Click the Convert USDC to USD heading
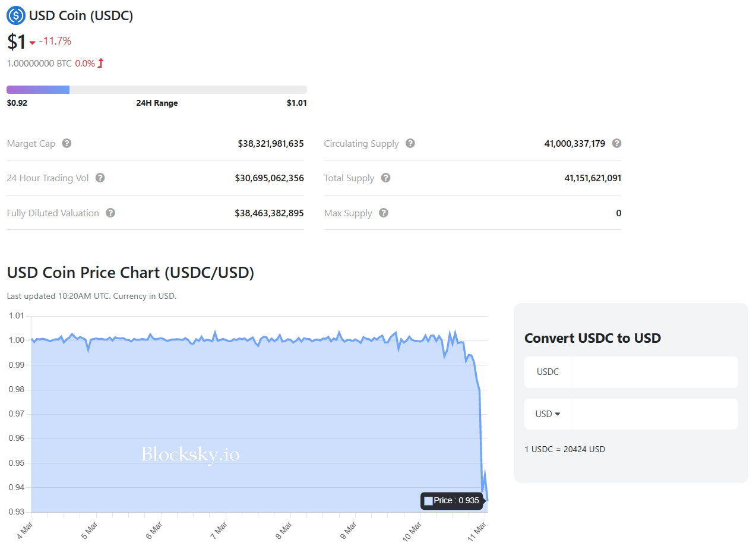The width and height of the screenshot is (756, 549). [593, 338]
